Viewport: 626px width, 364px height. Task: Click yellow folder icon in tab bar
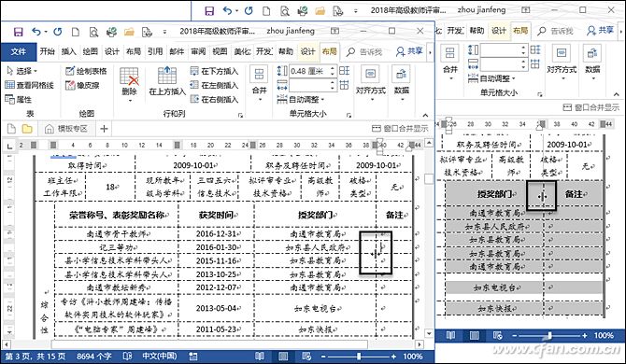(27, 129)
